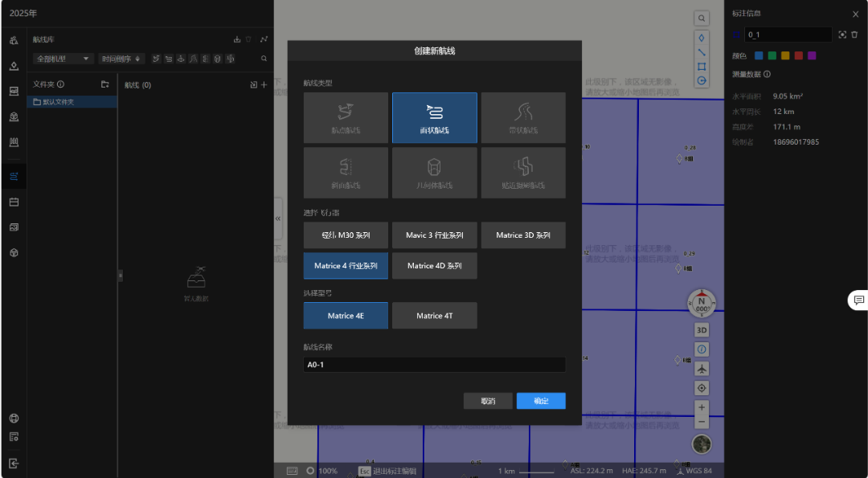This screenshot has height=478, width=868.
Task: Select the 贴近摄影航线 close-range route type
Action: coord(523,173)
